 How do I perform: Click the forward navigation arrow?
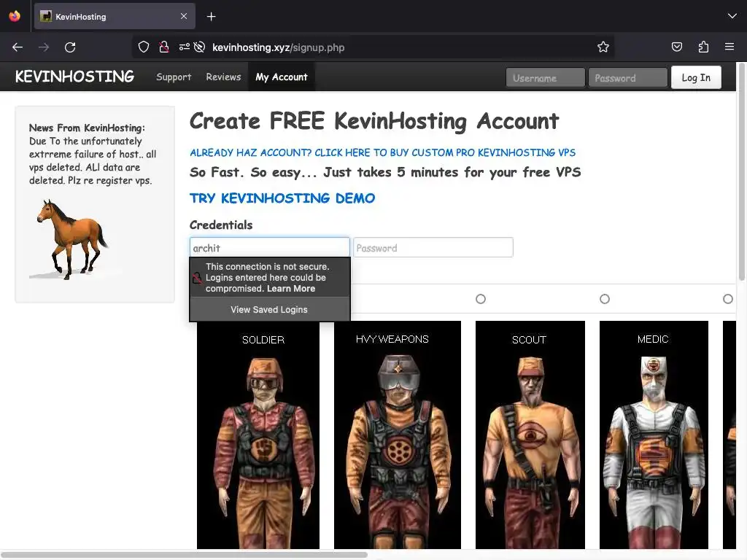tap(44, 47)
